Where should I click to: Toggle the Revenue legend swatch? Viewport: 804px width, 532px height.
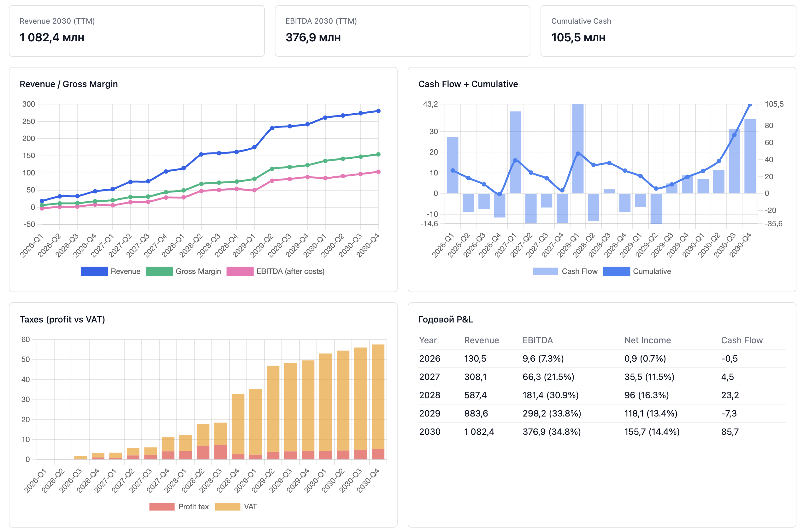tap(94, 271)
